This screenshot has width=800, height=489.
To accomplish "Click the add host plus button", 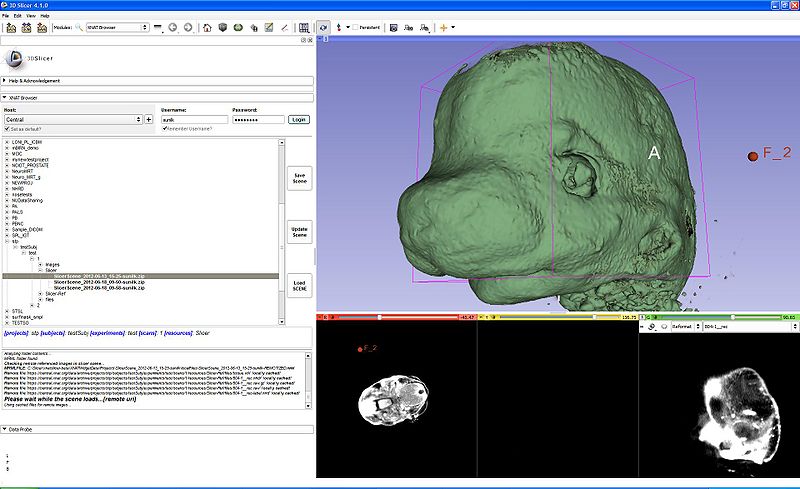I will point(149,119).
